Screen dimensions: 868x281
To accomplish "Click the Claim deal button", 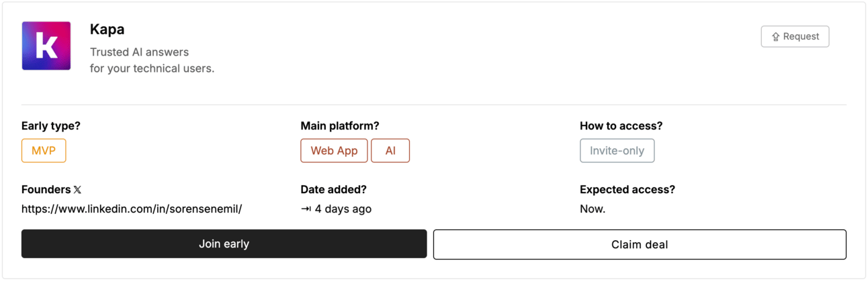I will tap(640, 244).
